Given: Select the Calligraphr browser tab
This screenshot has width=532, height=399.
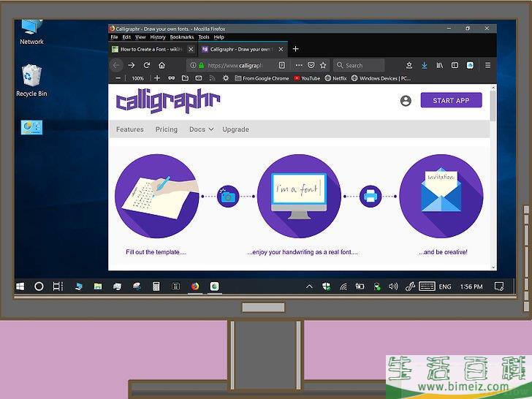Looking at the screenshot, I should point(243,49).
